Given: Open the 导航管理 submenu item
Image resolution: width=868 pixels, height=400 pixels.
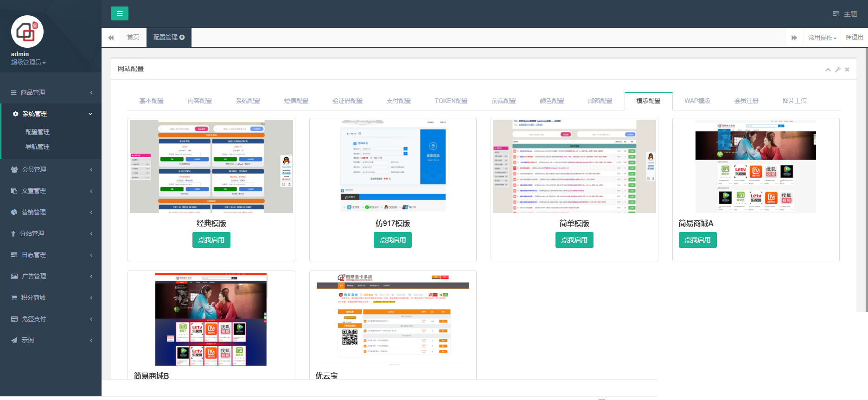Looking at the screenshot, I should pos(38,147).
